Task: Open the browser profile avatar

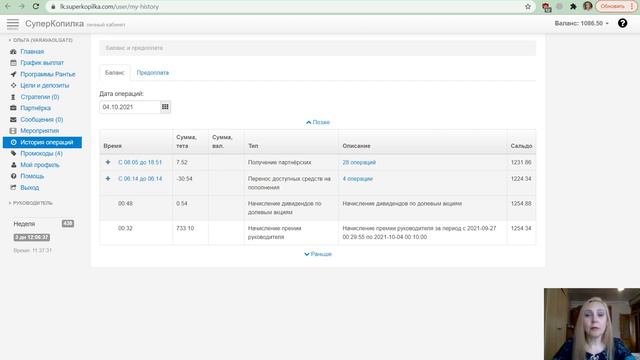Action: click(x=587, y=6)
